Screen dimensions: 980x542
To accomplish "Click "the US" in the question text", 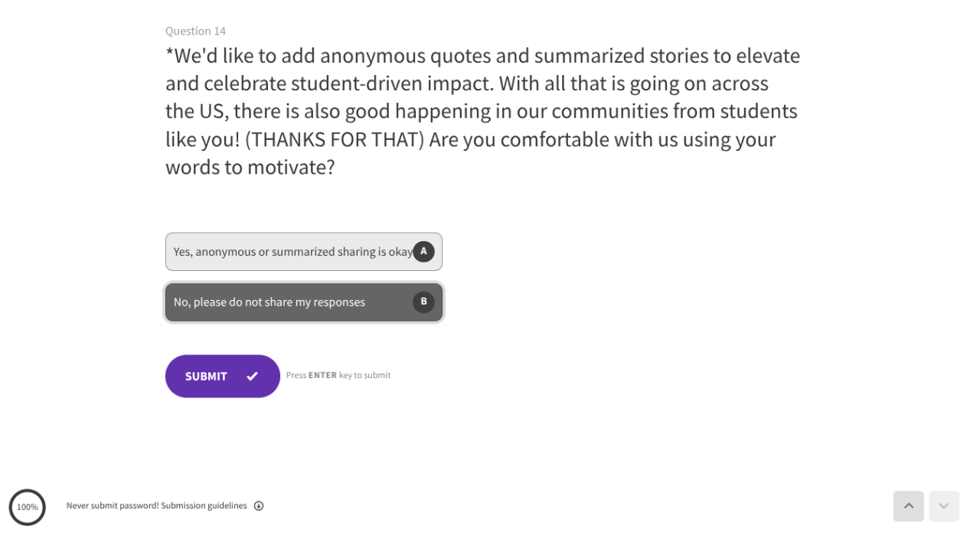I will (194, 112).
